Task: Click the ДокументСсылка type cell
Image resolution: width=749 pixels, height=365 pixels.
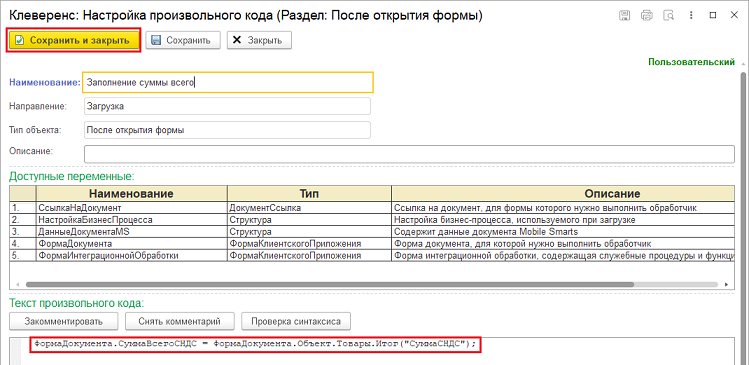Action: tap(310, 208)
